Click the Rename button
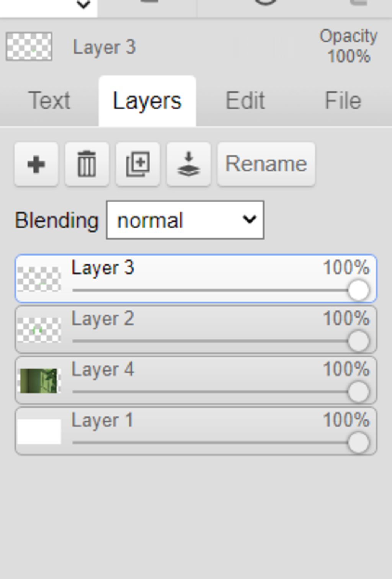 click(x=266, y=165)
